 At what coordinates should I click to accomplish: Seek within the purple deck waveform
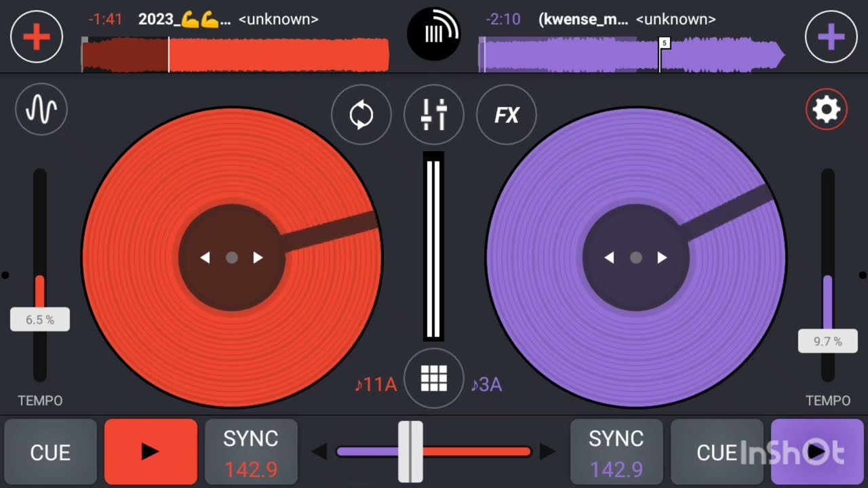coord(632,55)
